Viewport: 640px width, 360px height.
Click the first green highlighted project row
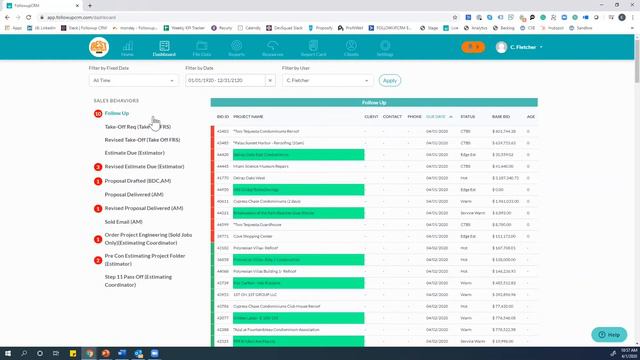point(298,155)
